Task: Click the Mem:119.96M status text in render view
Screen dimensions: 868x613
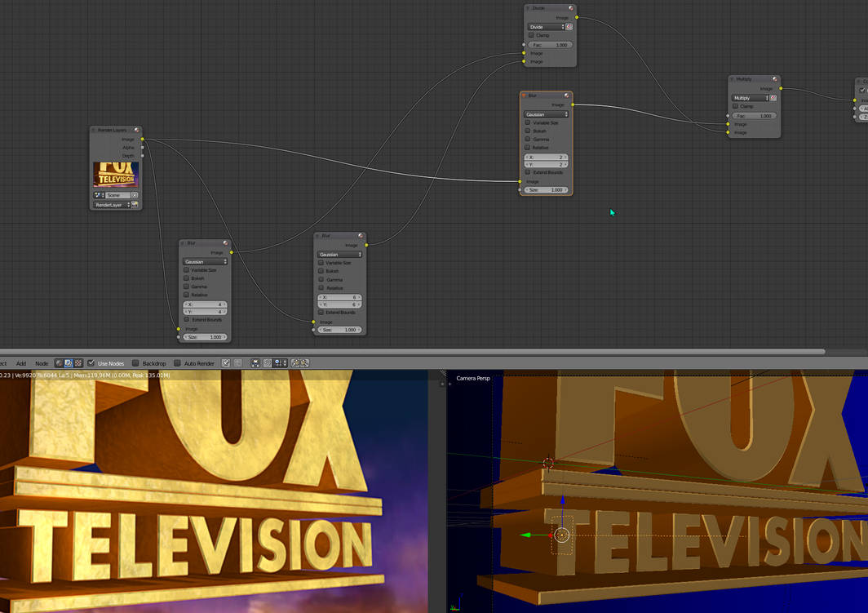Action: click(x=92, y=375)
